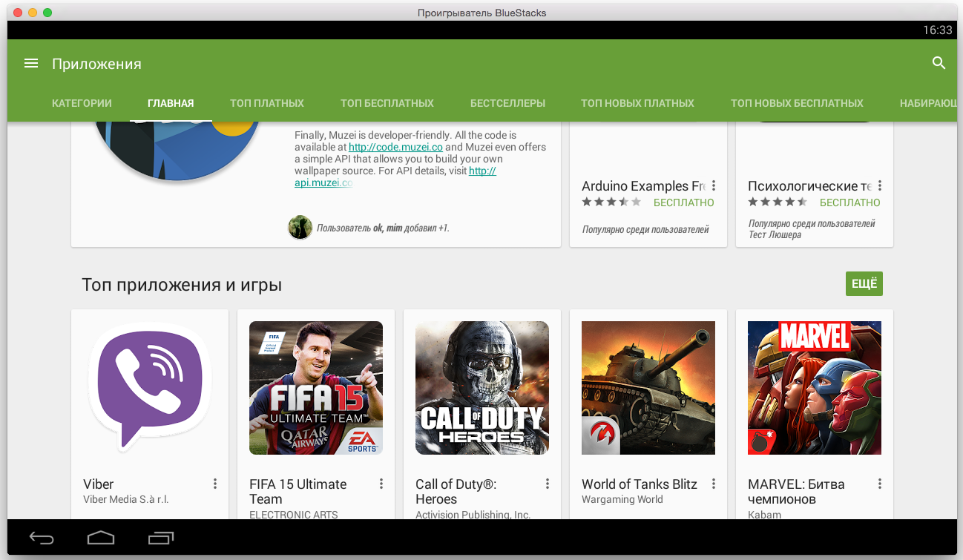Image resolution: width=963 pixels, height=560 pixels.
Task: Open overflow menu for Психологические тесты card
Action: point(880,185)
